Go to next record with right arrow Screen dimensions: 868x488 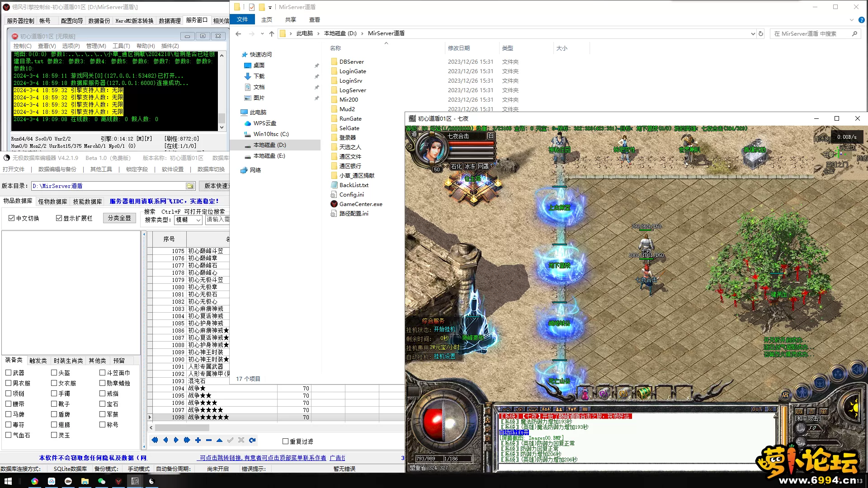click(x=176, y=440)
